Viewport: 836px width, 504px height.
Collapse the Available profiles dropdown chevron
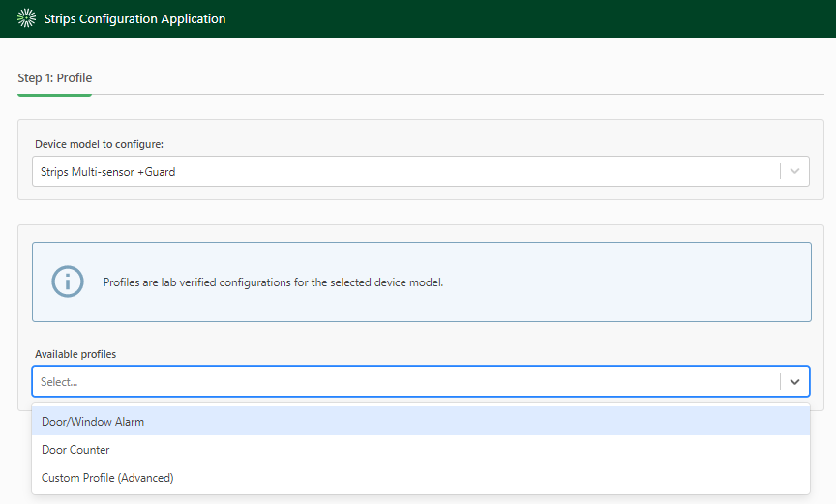[x=794, y=381]
